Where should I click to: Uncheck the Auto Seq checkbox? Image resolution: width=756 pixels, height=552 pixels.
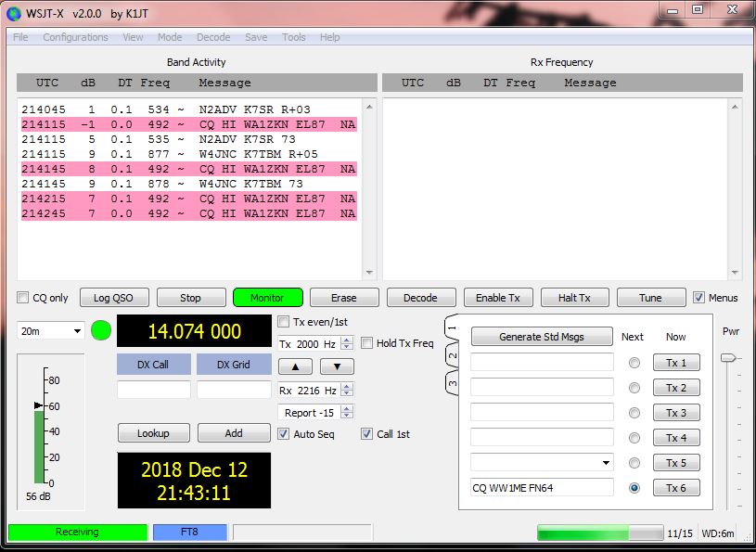tap(283, 433)
